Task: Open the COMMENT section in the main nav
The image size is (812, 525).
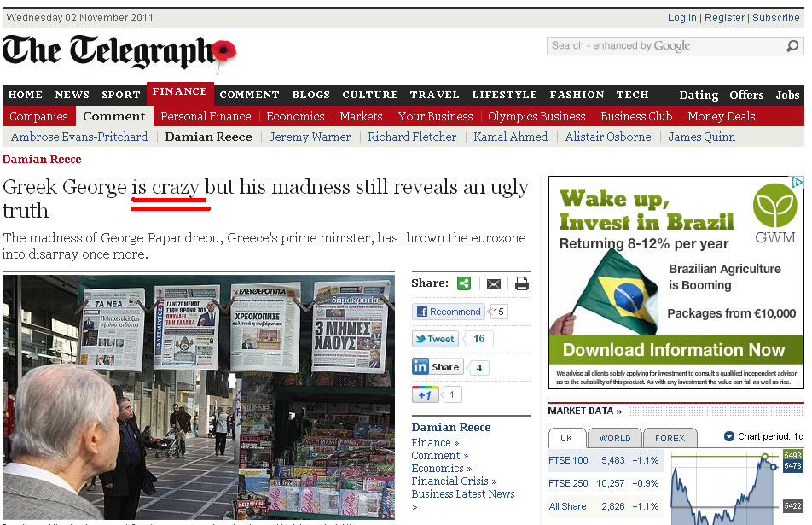Action: tap(249, 95)
